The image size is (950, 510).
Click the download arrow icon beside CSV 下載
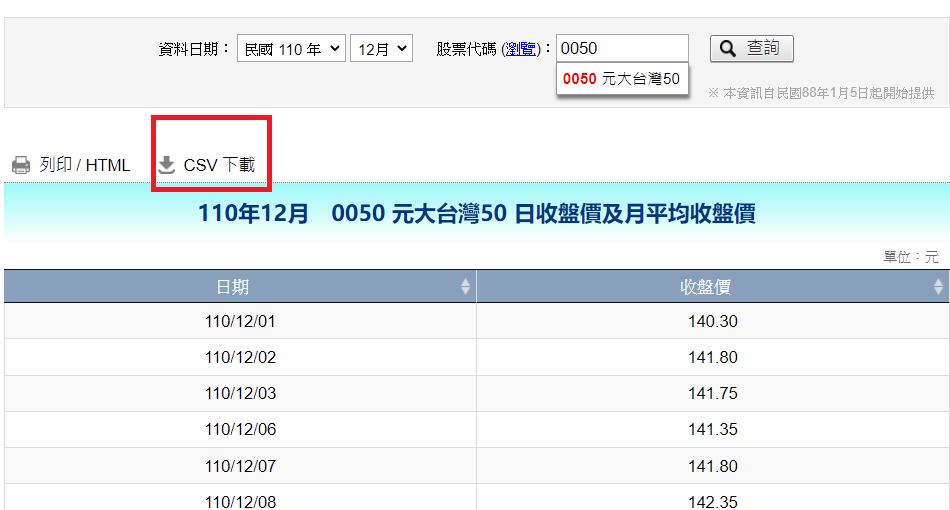click(167, 165)
